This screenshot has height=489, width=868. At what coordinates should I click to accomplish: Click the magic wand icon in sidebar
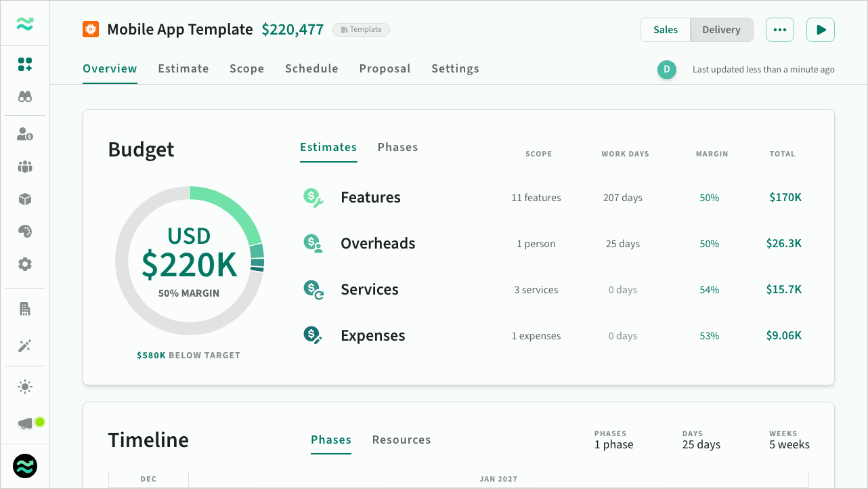[x=25, y=346]
